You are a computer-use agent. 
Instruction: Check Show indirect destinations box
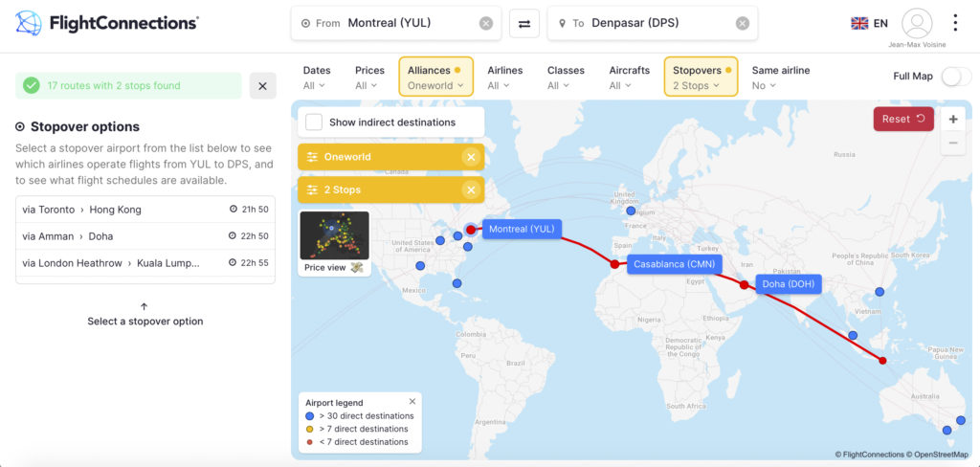314,122
